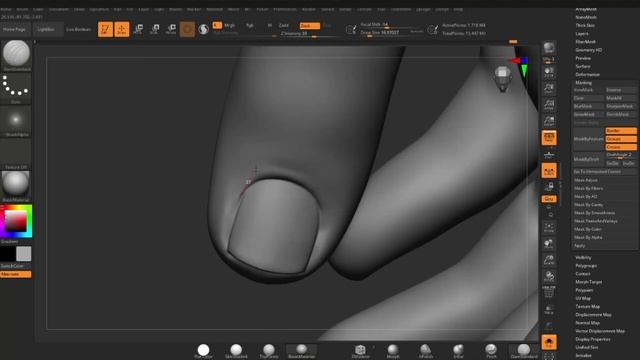Open the Dots stroke type picker
The image size is (640, 360).
point(16,89)
